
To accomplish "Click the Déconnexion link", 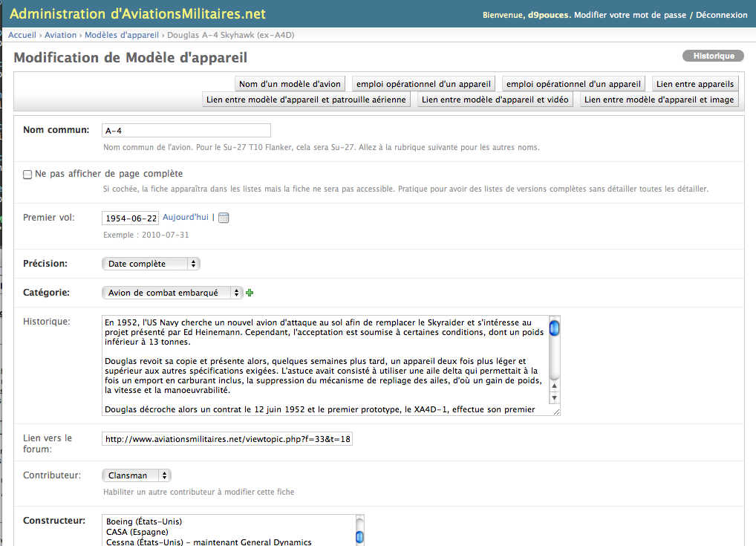I will click(x=721, y=15).
